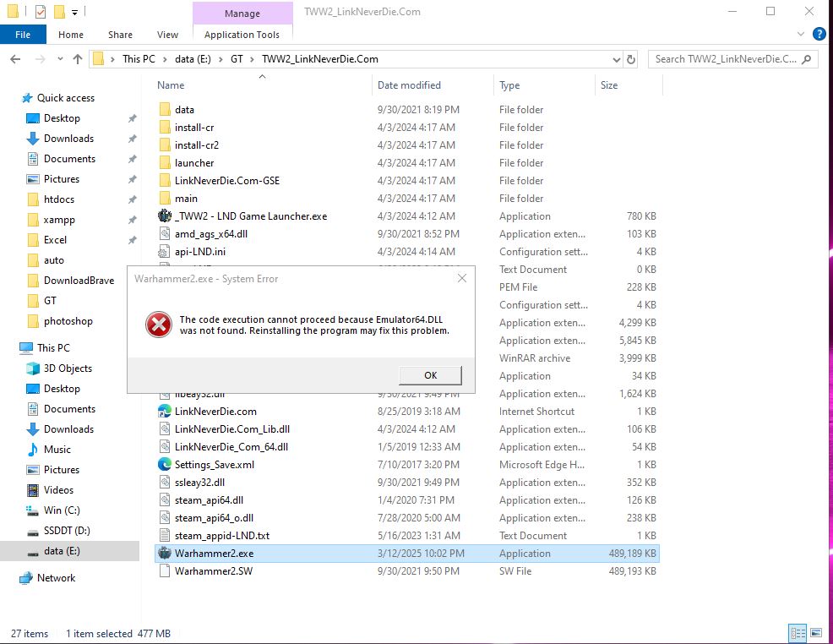Expand the ribbon chevron
The height and width of the screenshot is (644, 833).
(801, 35)
